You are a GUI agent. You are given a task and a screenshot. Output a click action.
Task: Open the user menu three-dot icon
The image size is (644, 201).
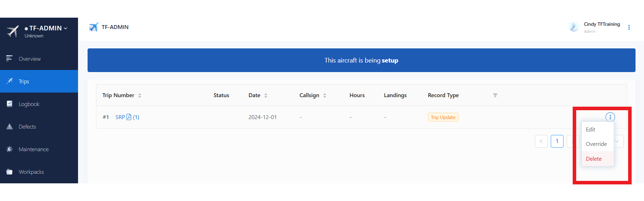pos(629,27)
